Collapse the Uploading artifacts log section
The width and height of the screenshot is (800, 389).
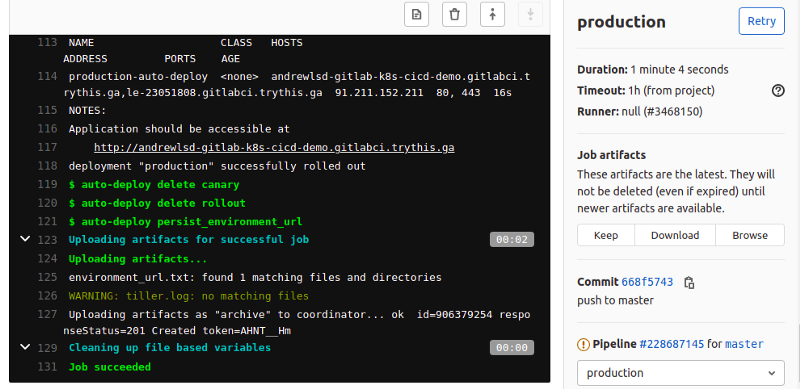click(x=25, y=239)
